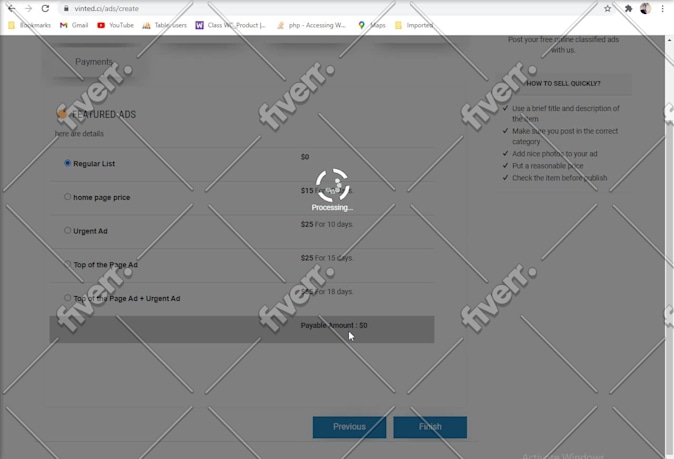Screen dimensions: 674x459
Task: Click the address bar URL vinted.ci/ads/create
Action: [106, 8]
